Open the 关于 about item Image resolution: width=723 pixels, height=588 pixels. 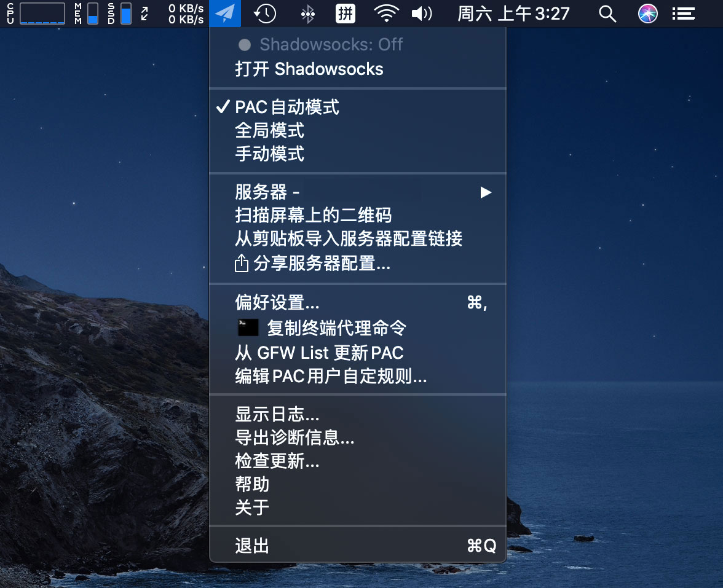click(357, 508)
